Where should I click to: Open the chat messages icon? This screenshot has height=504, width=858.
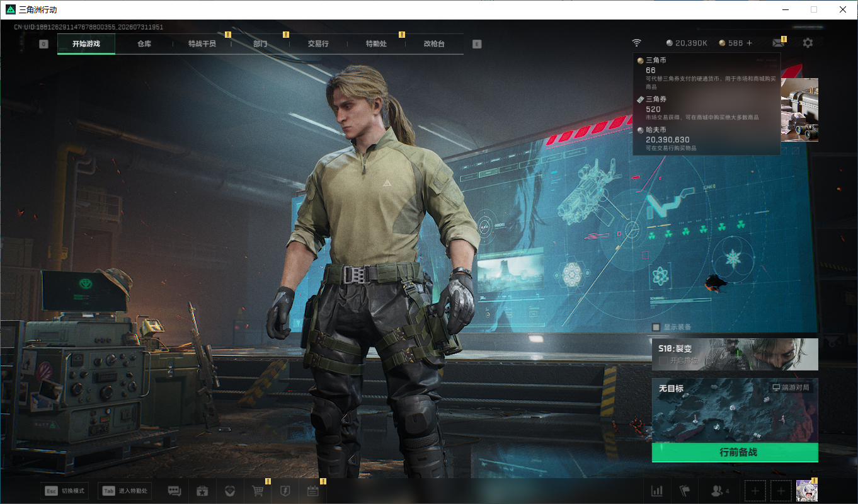coord(174,491)
